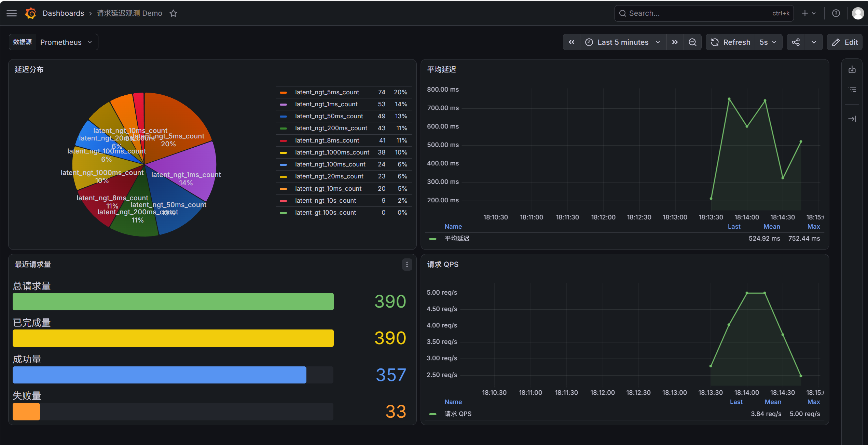
Task: Star this dashboard as favorite
Action: coord(174,13)
